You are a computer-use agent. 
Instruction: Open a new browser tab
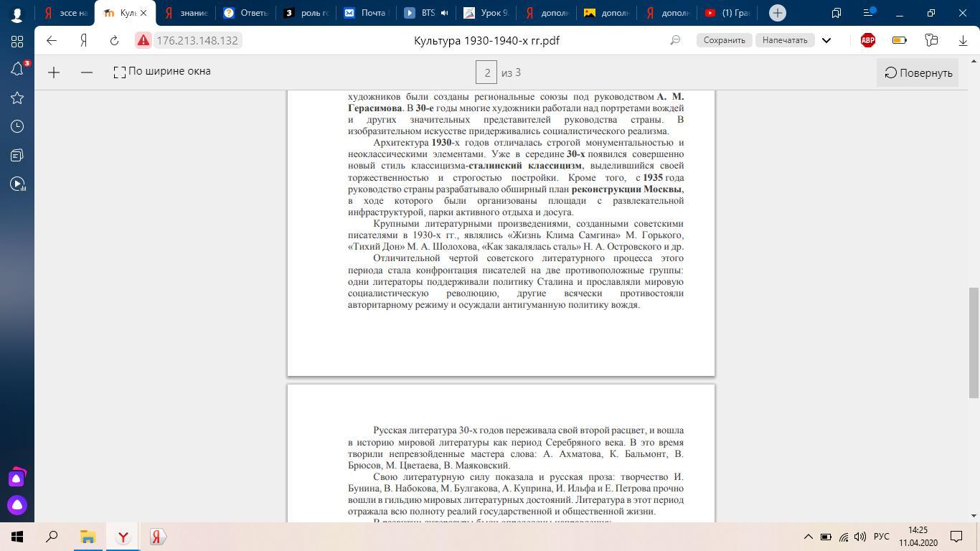(777, 13)
